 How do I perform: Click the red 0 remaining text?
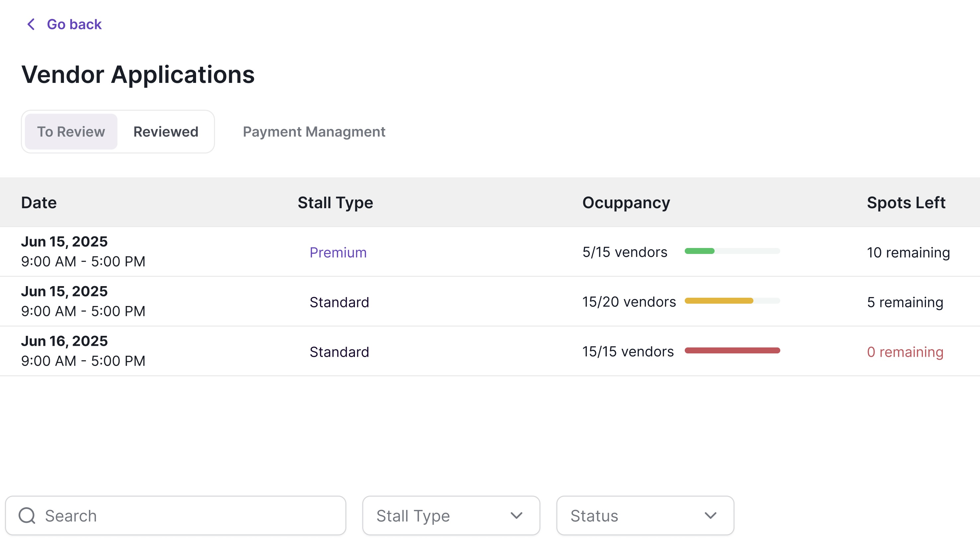pos(905,352)
